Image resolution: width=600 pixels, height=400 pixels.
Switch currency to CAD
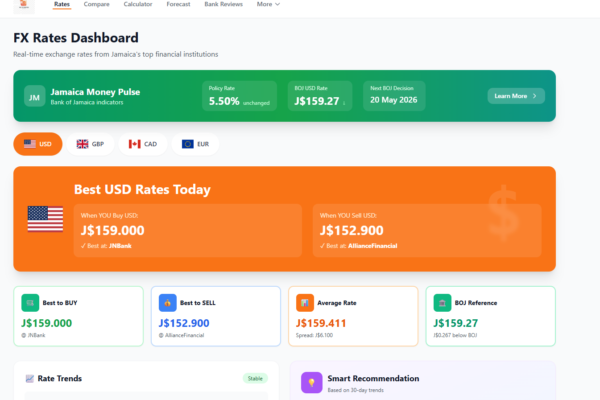pos(143,144)
